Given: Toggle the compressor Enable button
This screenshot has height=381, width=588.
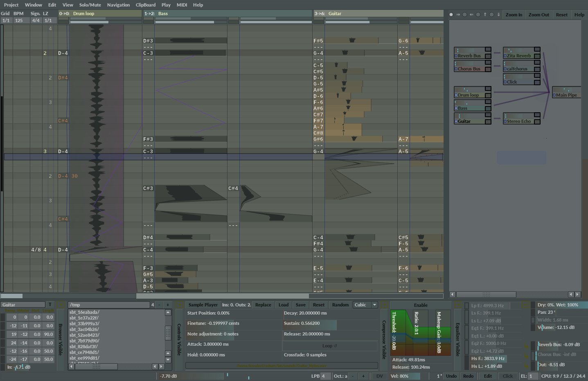Looking at the screenshot, I should pyautogui.click(x=420, y=305).
